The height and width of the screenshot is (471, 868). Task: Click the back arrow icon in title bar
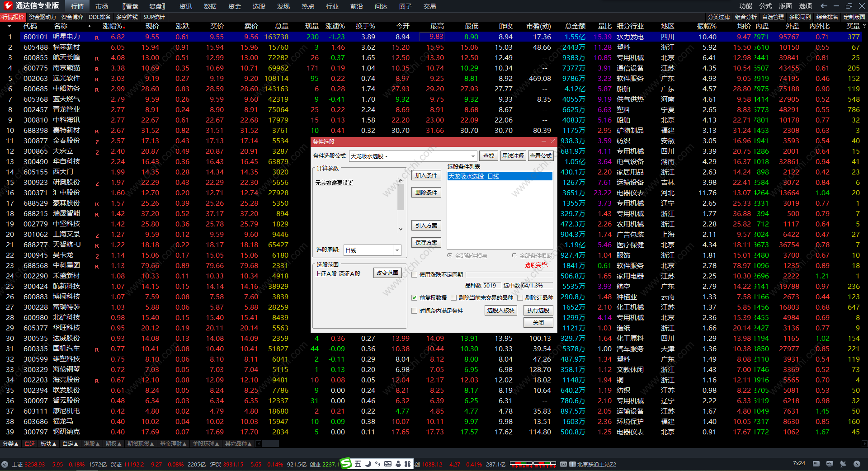[x=824, y=6]
